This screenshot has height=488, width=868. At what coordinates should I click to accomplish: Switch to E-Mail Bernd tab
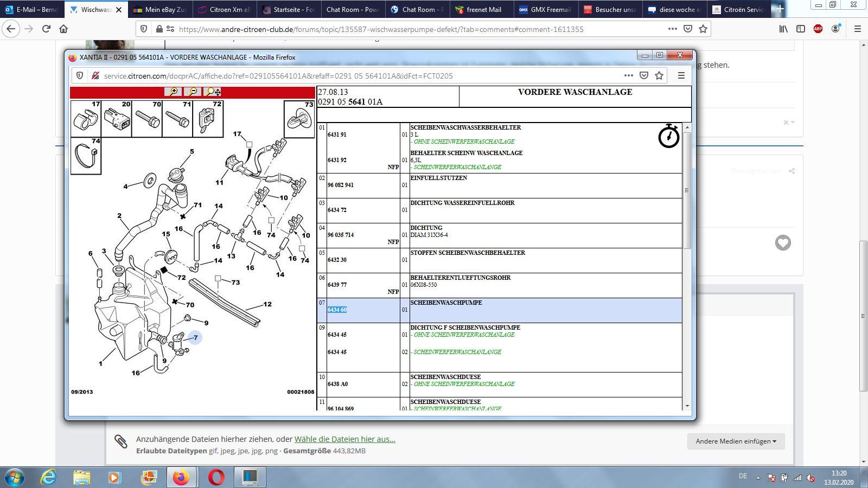32,10
